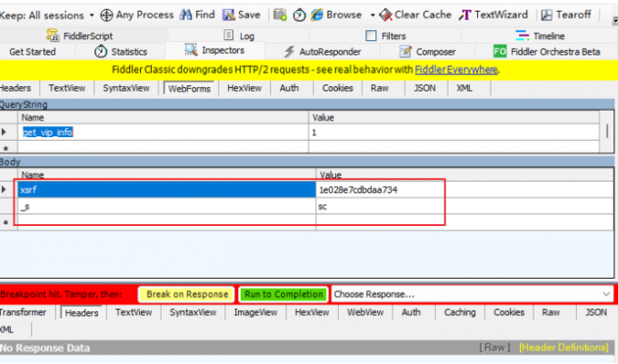Click the Save toolbar icon
The width and height of the screenshot is (618, 364).
(229, 15)
